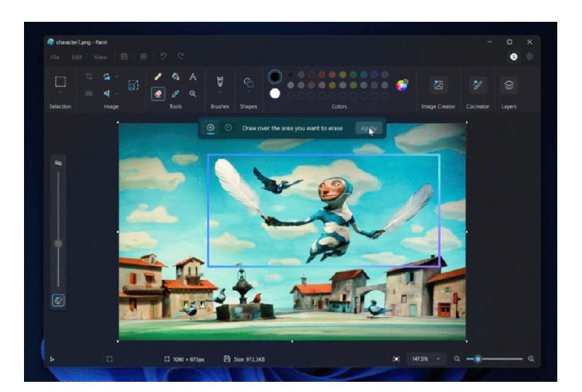Screen dimensions: 582x392
Task: Open the Edit menu
Action: click(x=77, y=57)
